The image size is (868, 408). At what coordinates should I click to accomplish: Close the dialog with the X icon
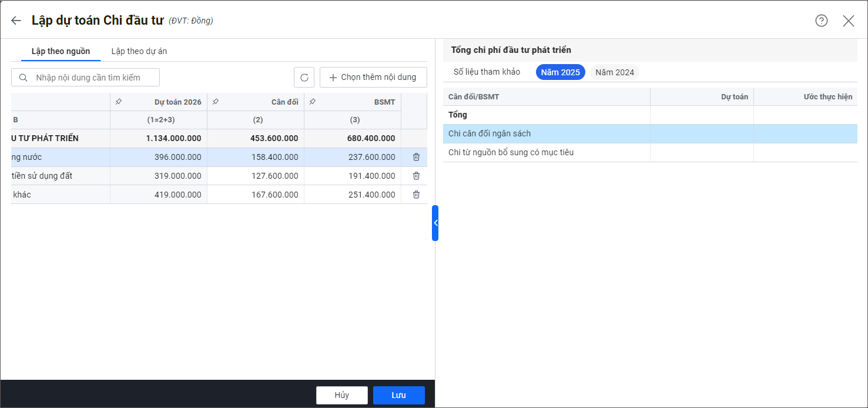(x=848, y=21)
